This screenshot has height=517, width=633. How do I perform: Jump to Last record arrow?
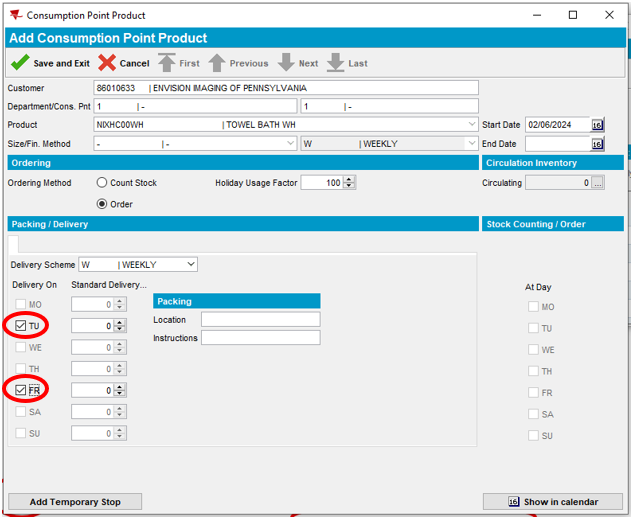tap(336, 63)
